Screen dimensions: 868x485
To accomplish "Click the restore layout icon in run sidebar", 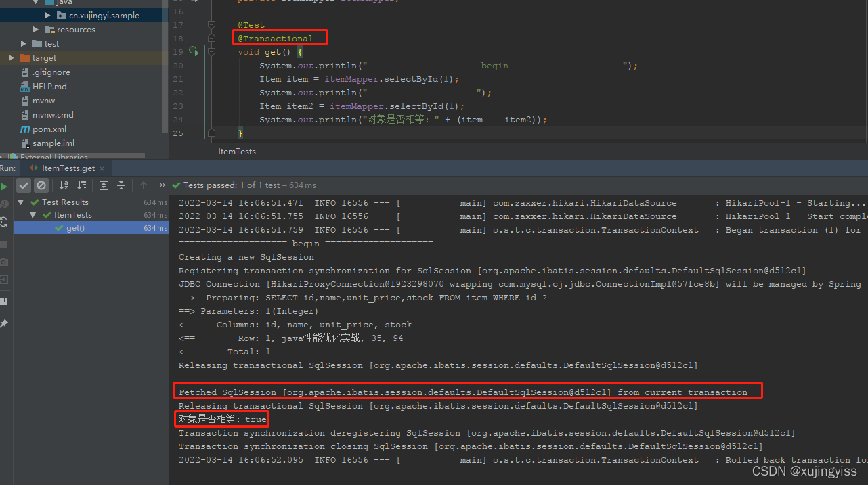I will [3, 301].
